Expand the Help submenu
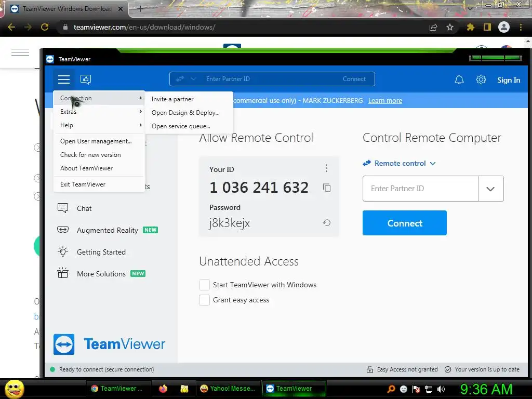This screenshot has width=532, height=399. point(99,125)
